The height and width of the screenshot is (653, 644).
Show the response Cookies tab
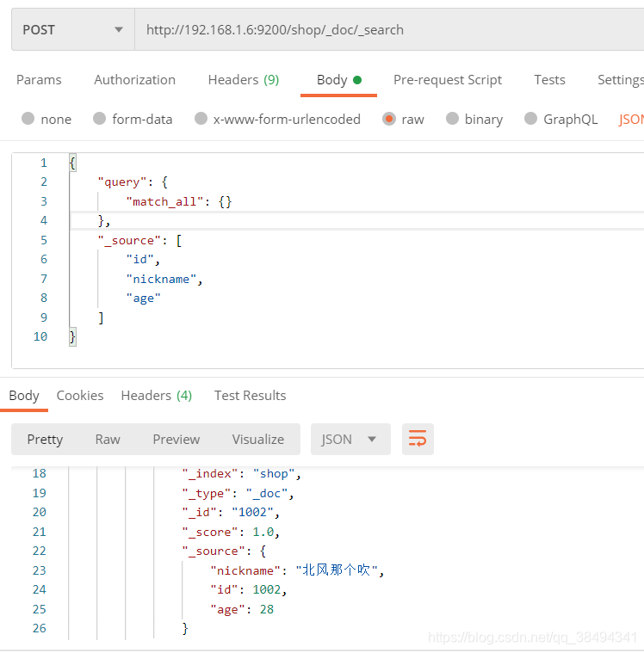(80, 396)
